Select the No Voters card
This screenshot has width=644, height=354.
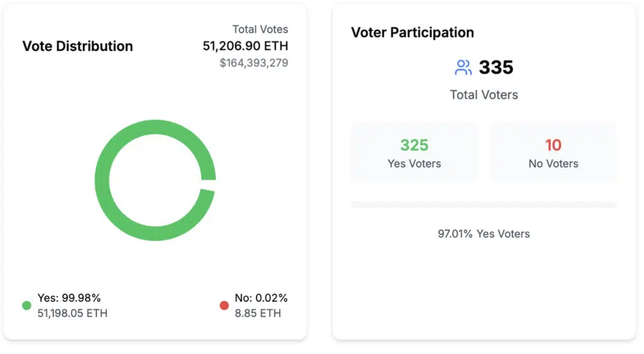[553, 153]
